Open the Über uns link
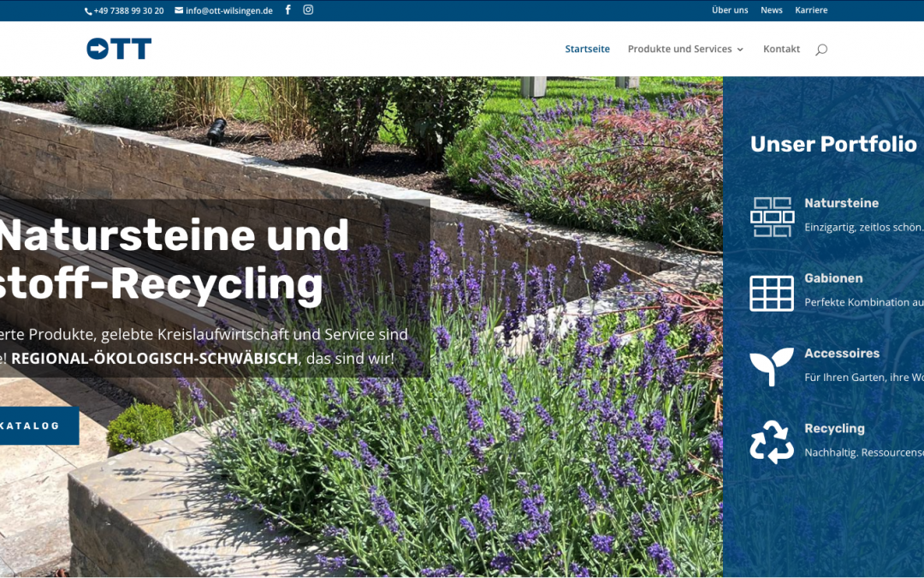The image size is (924, 578). tap(730, 10)
